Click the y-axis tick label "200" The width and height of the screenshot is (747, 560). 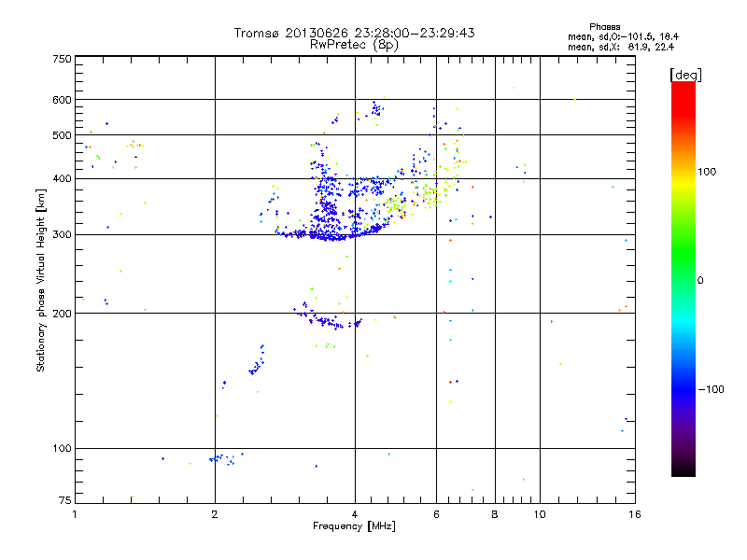coord(62,314)
